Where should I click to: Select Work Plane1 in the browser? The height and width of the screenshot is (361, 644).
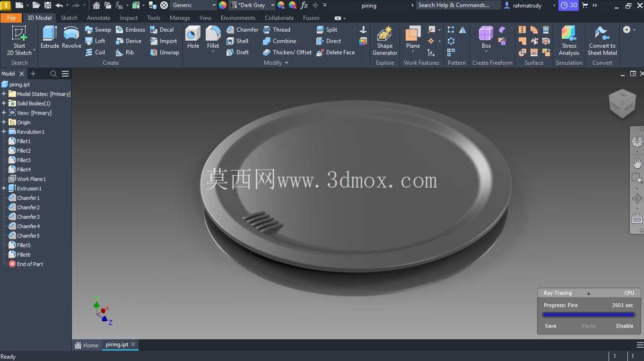31,179
